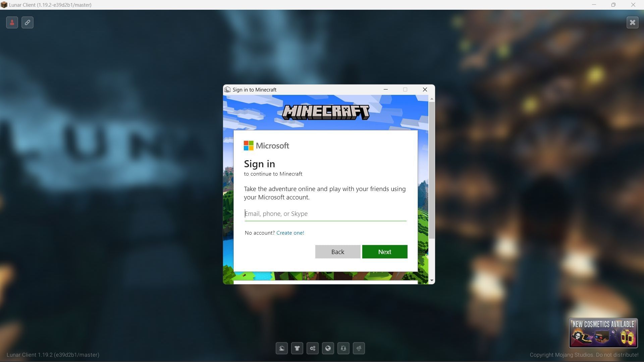Click the 'Next' button in Microsoft sign-in
This screenshot has height=362, width=644.
(384, 251)
